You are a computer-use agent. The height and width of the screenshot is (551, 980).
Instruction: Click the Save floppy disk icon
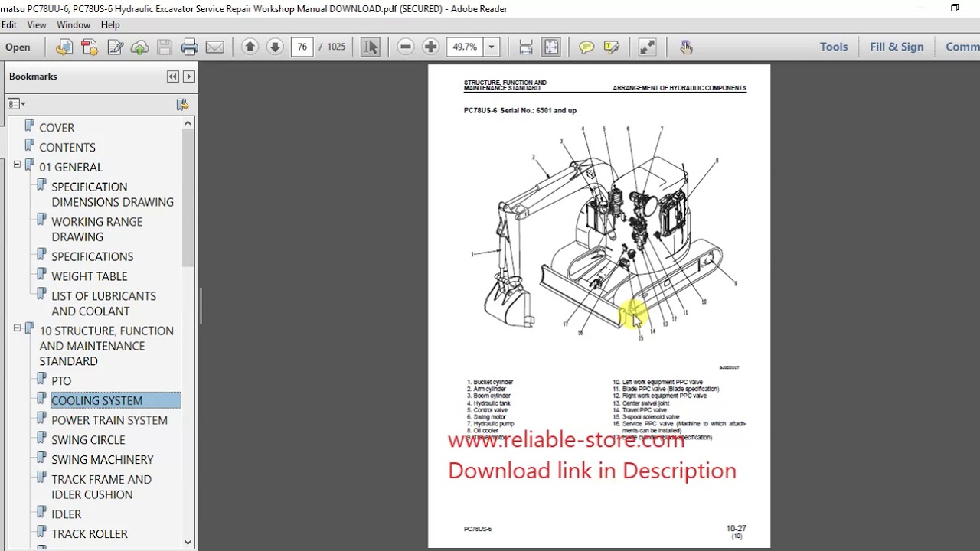coord(165,47)
